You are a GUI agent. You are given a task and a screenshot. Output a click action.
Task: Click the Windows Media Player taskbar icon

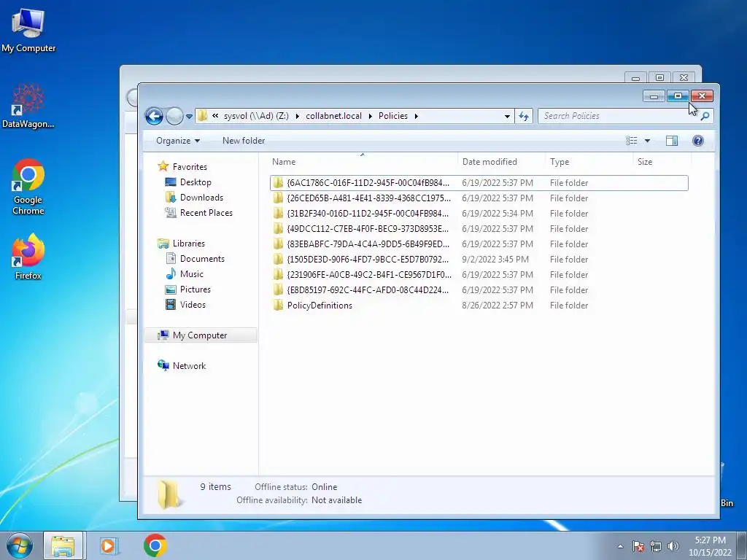point(109,545)
